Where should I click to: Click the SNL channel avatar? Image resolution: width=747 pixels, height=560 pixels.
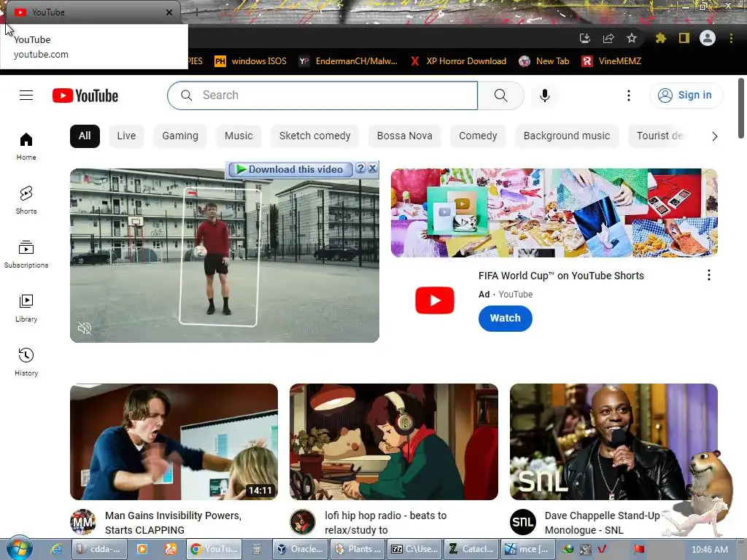pos(522,522)
